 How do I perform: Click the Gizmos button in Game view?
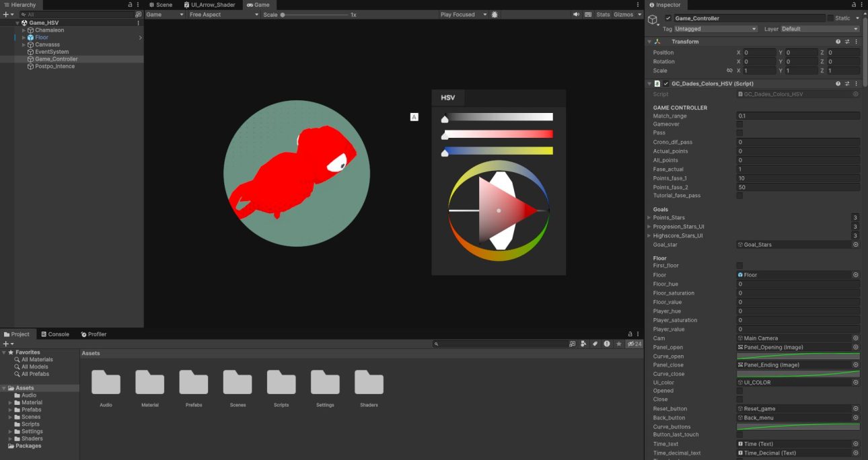point(623,14)
